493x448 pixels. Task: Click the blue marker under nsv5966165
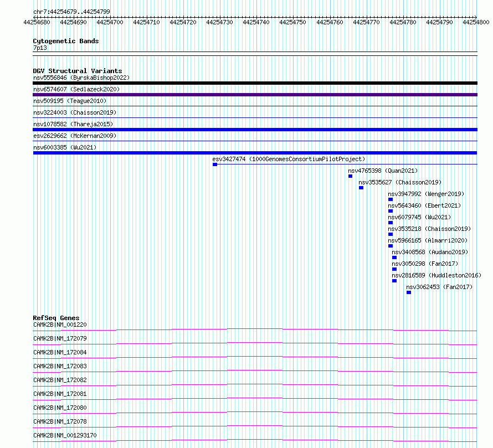[x=391, y=246]
